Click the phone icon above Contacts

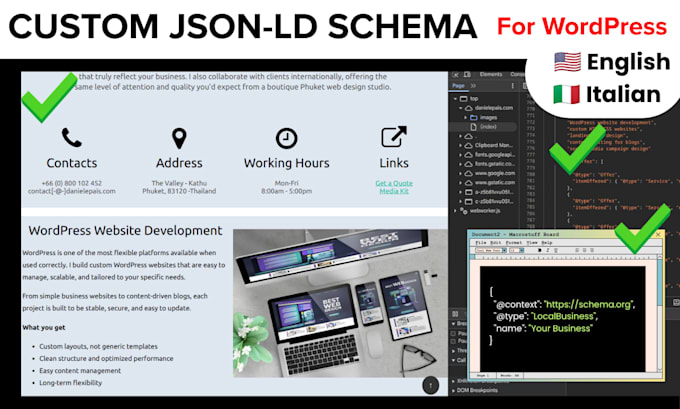click(72, 138)
